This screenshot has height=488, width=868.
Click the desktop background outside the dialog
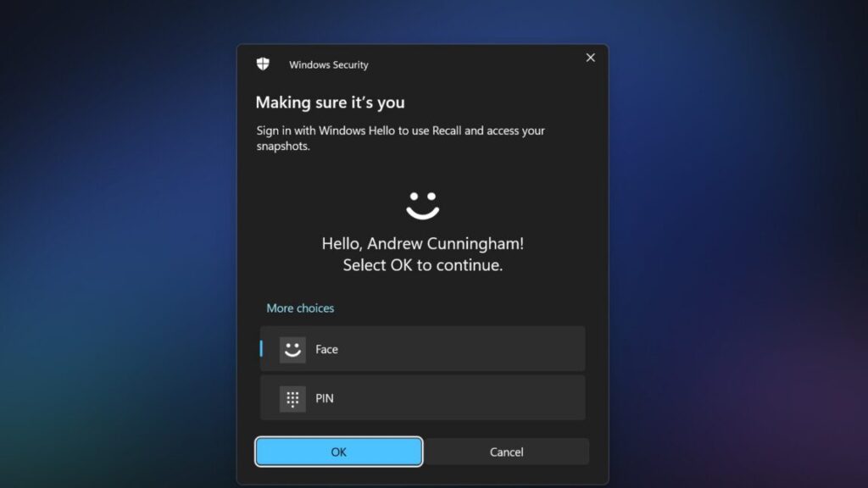tap(119, 254)
